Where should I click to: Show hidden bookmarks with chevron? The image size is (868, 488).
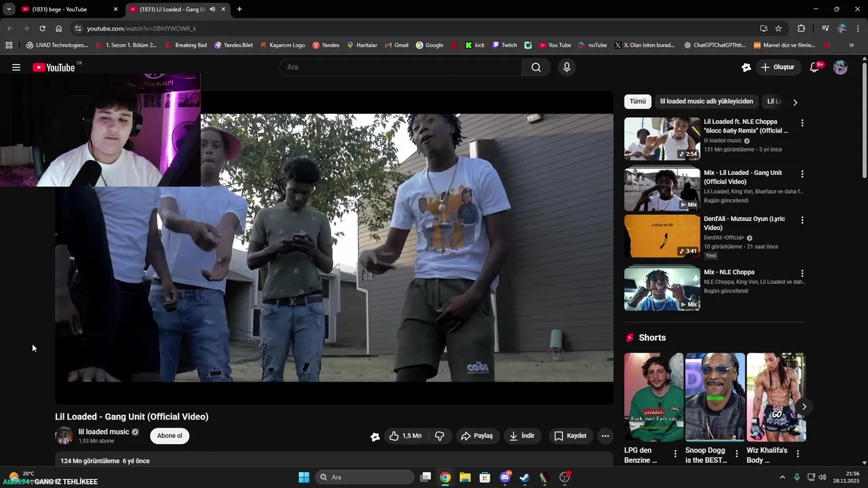coord(852,45)
